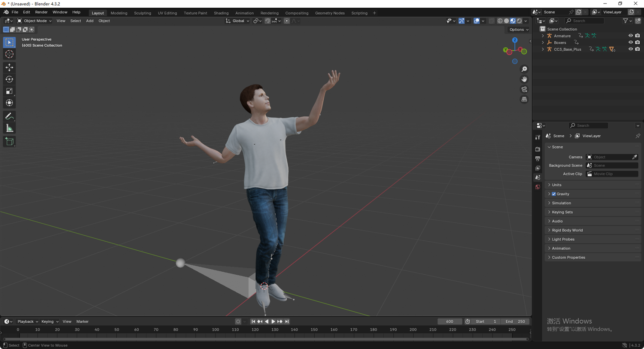Switch viewport to wireframe shading
644x349 pixels.
(x=500, y=21)
